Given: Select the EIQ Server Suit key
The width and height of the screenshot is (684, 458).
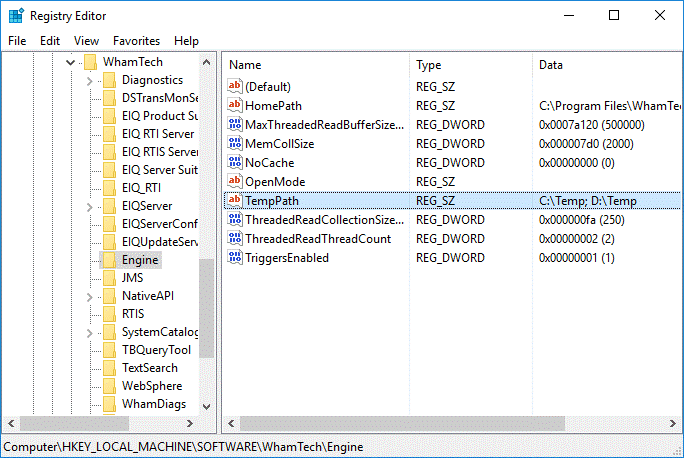Looking at the screenshot, I should [160, 170].
